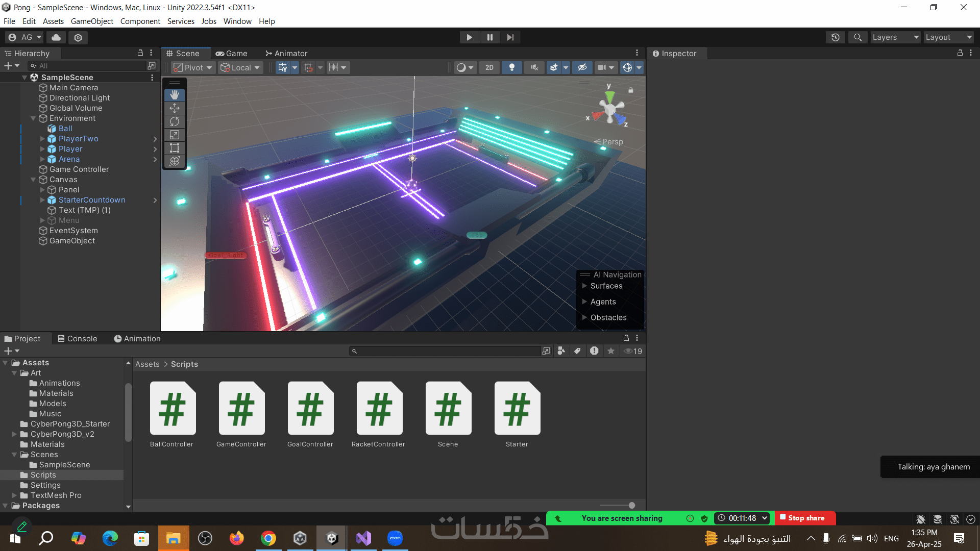Select the Rect transform tool
The image size is (980, 551).
175,148
